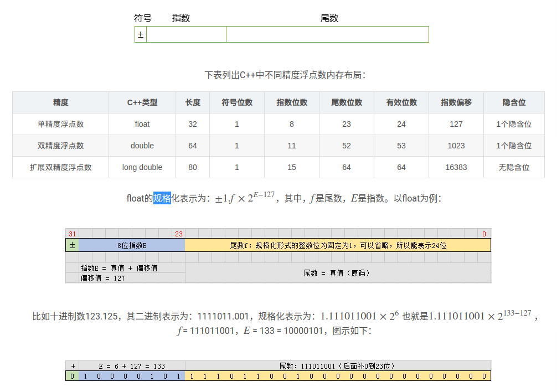The height and width of the screenshot is (392, 557).
Task: Click the 符号位数 column header
Action: coord(237,102)
